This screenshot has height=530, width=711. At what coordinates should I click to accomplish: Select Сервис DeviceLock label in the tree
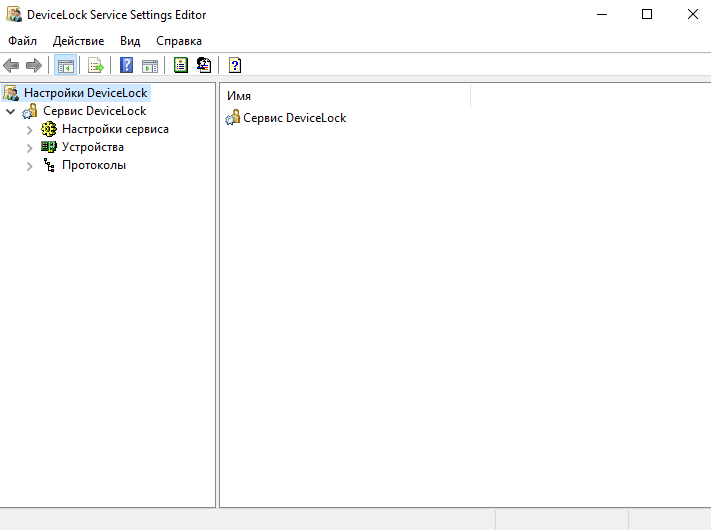(x=94, y=111)
